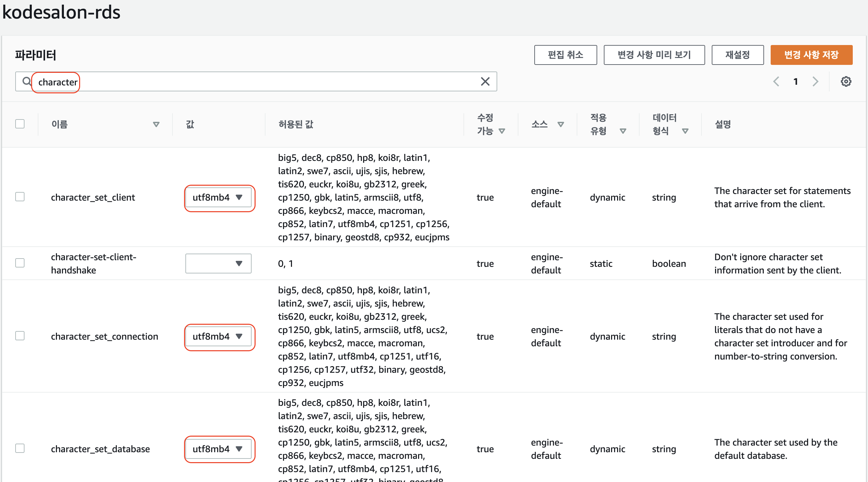Viewport: 868px width, 482px height.
Task: Sort by 이름 column arrow
Action: click(156, 124)
